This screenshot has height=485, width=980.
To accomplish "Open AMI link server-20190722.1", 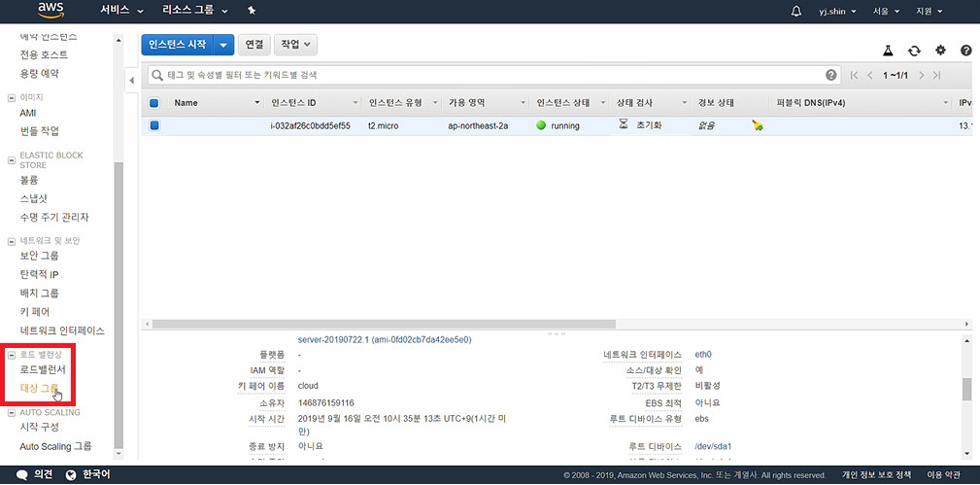I will [x=385, y=340].
